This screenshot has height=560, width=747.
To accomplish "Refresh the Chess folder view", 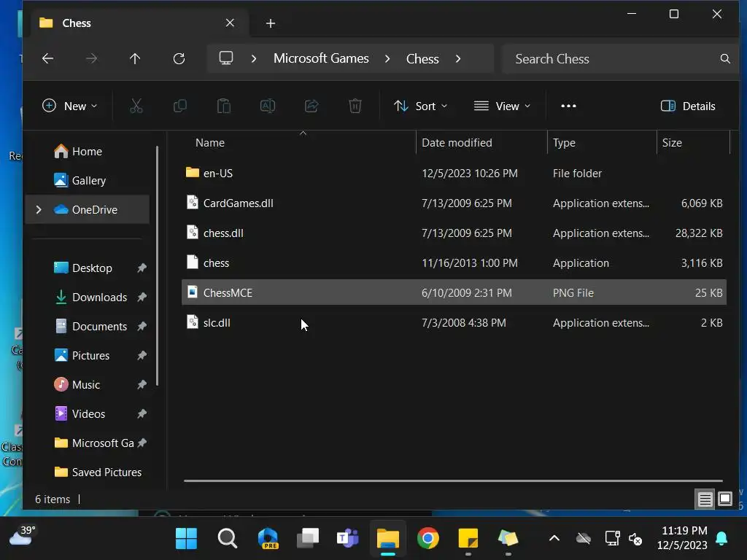I will 179,58.
